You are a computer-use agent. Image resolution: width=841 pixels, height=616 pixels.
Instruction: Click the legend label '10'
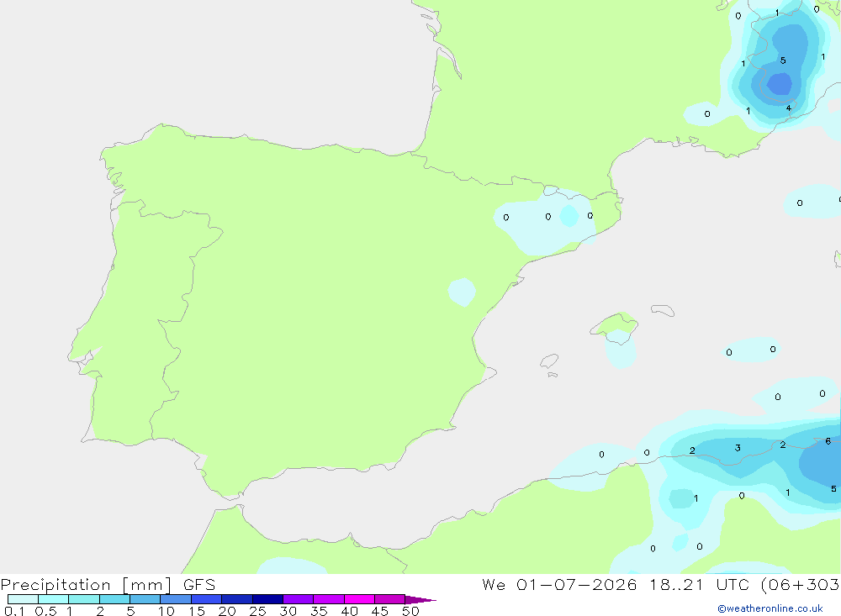(167, 611)
